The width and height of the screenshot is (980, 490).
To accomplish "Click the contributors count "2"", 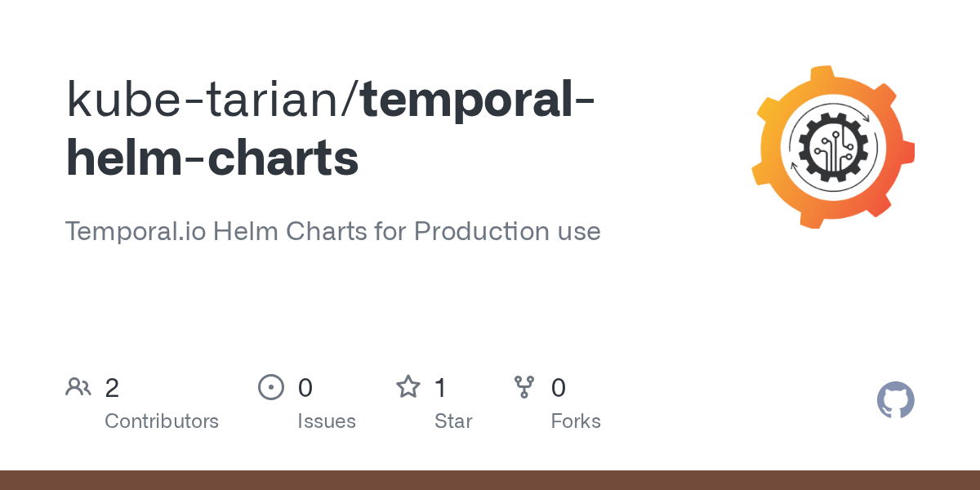I will pyautogui.click(x=112, y=388).
